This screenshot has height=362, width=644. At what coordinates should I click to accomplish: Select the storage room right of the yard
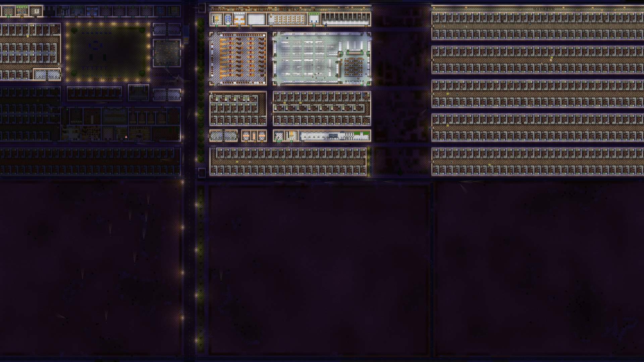point(167,53)
